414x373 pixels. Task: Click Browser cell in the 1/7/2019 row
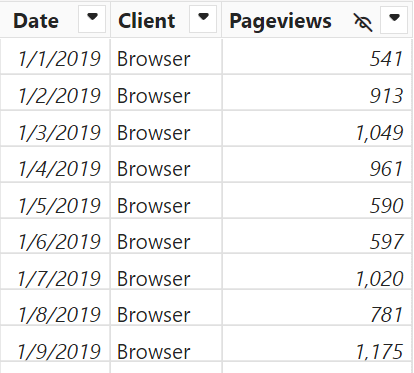pyautogui.click(x=166, y=272)
